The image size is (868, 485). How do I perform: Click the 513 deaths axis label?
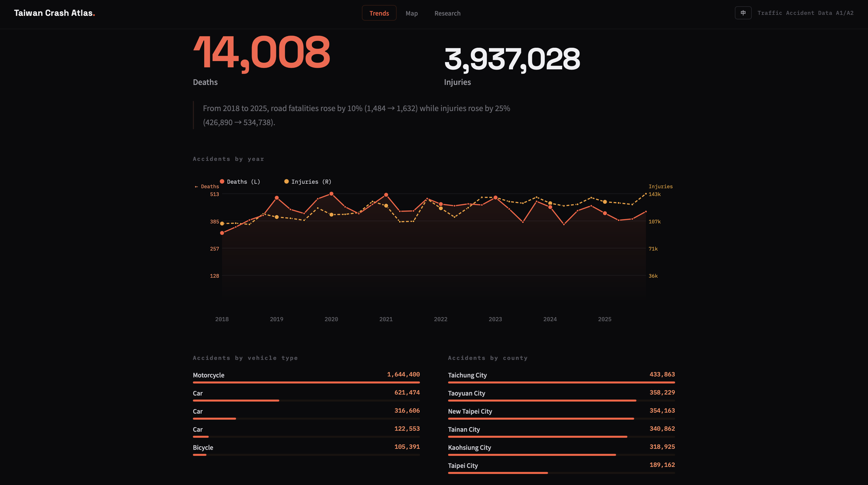[214, 194]
